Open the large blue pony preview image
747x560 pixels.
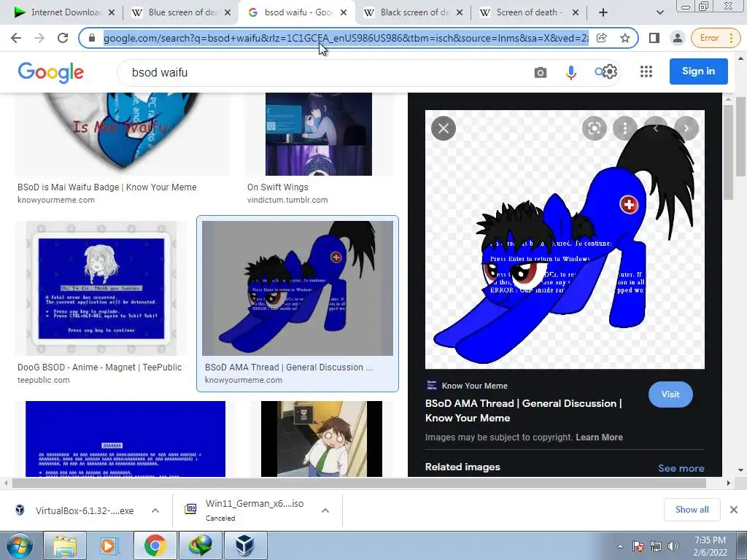[x=565, y=239]
